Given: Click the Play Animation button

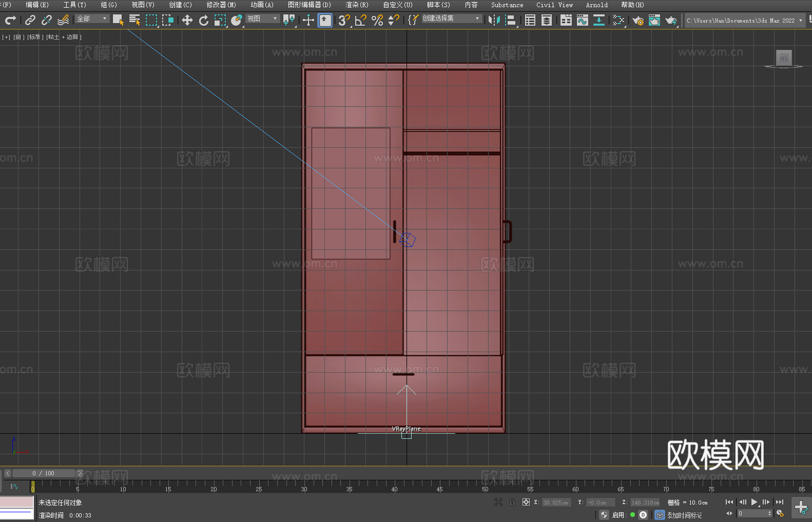Looking at the screenshot, I should click(x=755, y=502).
